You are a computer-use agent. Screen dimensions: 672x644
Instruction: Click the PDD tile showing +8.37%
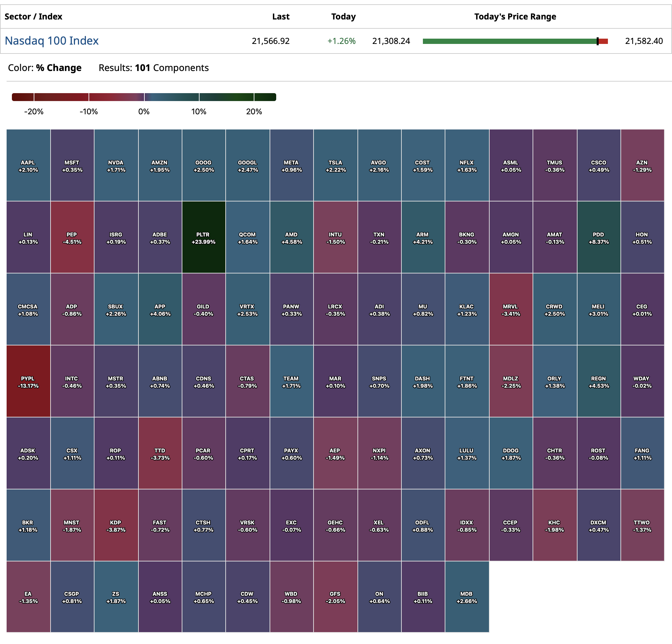598,237
